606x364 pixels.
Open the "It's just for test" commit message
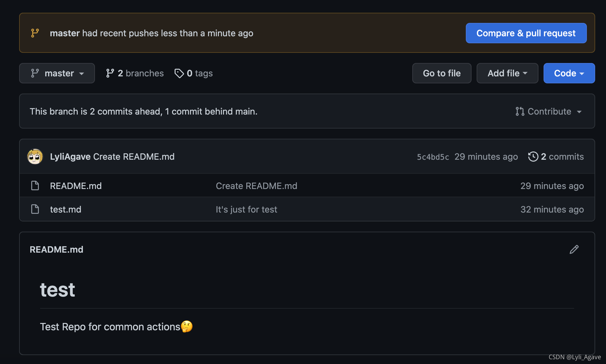pos(246,209)
